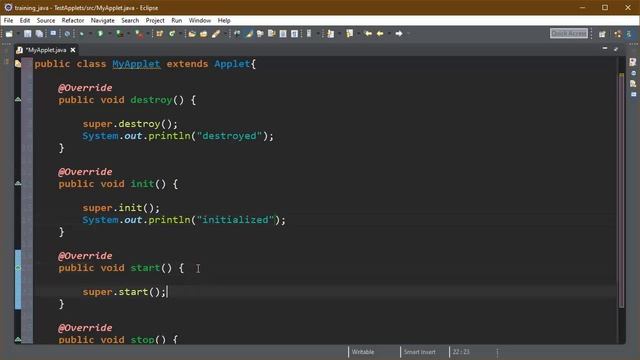
Task: Click into the Quick Access field
Action: (x=569, y=33)
